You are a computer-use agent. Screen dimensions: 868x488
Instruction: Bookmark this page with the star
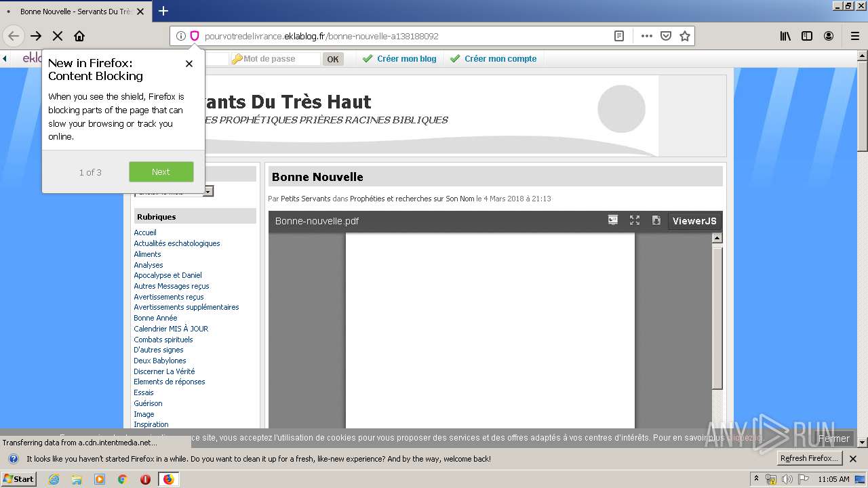click(x=685, y=36)
